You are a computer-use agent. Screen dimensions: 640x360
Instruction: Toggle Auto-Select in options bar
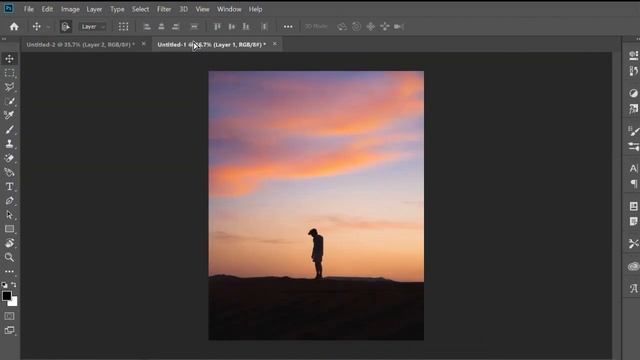click(x=65, y=27)
